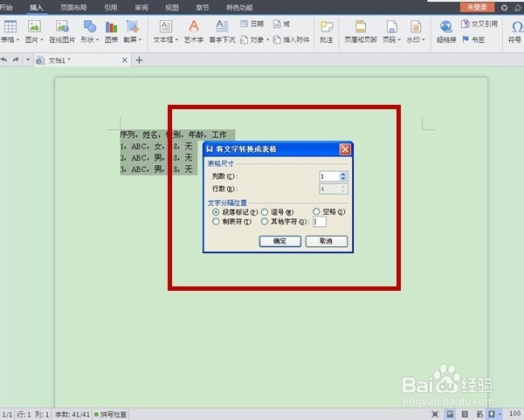
Task: Switch to the 页面布局 tab
Action: pyautogui.click(x=73, y=7)
